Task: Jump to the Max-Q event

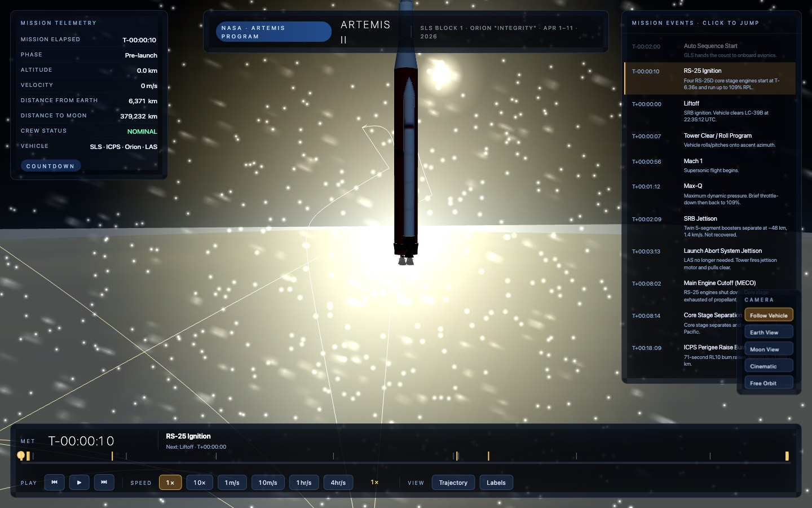Action: (710, 194)
